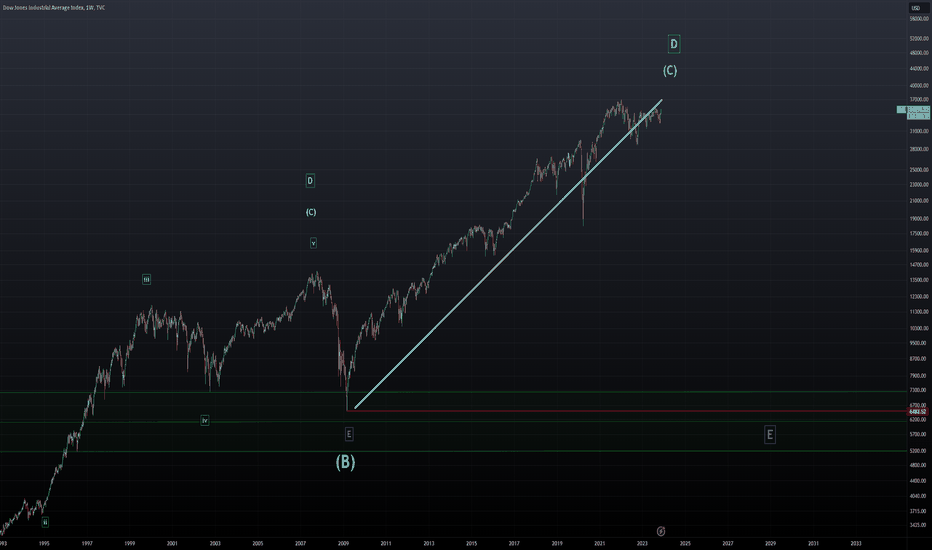This screenshot has width=932, height=550.
Task: Select the boxed 'E' label above '(B)'
Action: (349, 434)
